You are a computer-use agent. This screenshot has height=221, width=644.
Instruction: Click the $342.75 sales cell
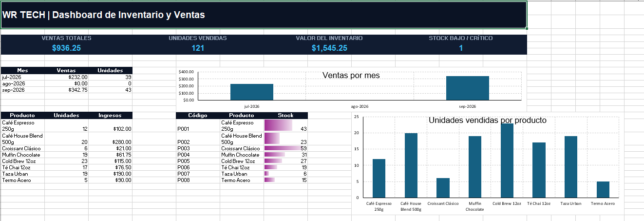[66, 90]
